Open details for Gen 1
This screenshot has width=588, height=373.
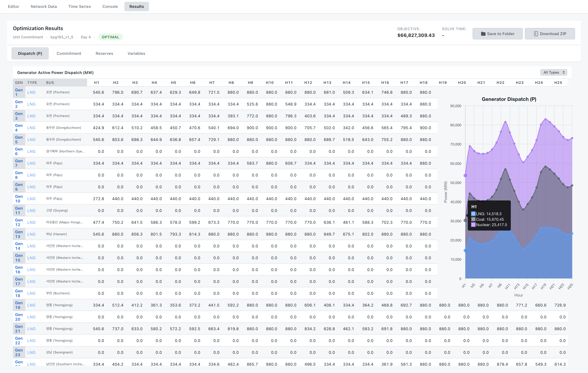pyautogui.click(x=19, y=92)
